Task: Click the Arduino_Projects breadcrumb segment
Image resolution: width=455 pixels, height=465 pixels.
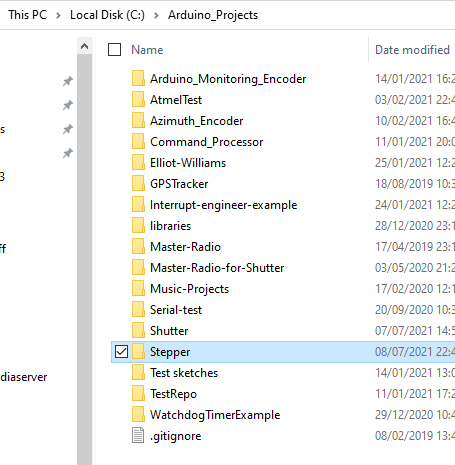Action: (x=213, y=15)
